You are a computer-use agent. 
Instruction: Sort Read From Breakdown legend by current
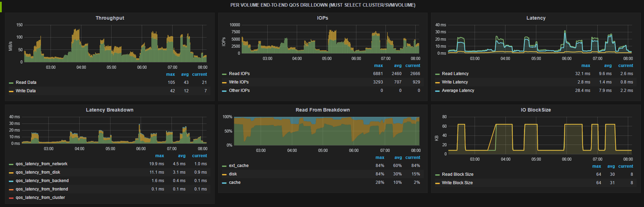pos(412,158)
